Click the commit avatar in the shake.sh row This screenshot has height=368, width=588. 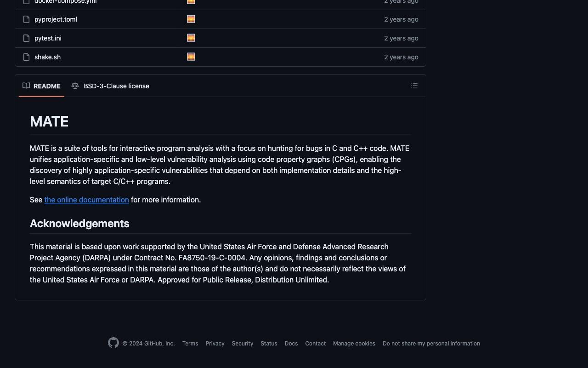[x=191, y=57]
